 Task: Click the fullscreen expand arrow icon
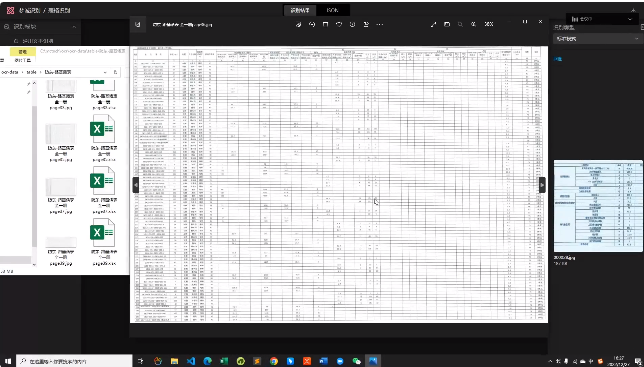(x=433, y=25)
